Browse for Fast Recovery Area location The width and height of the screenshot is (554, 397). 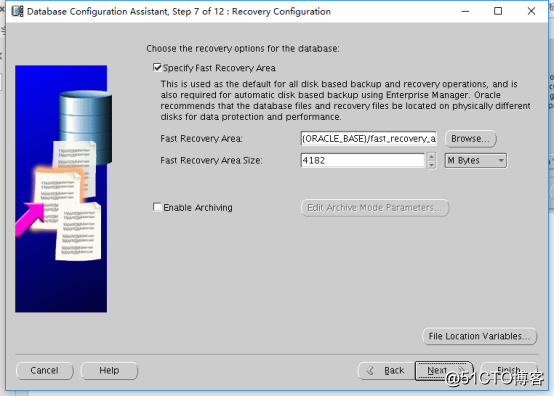[471, 138]
